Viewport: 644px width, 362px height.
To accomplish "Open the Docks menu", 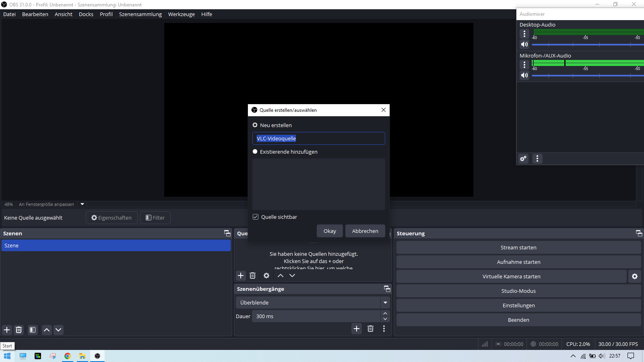I will (x=86, y=14).
